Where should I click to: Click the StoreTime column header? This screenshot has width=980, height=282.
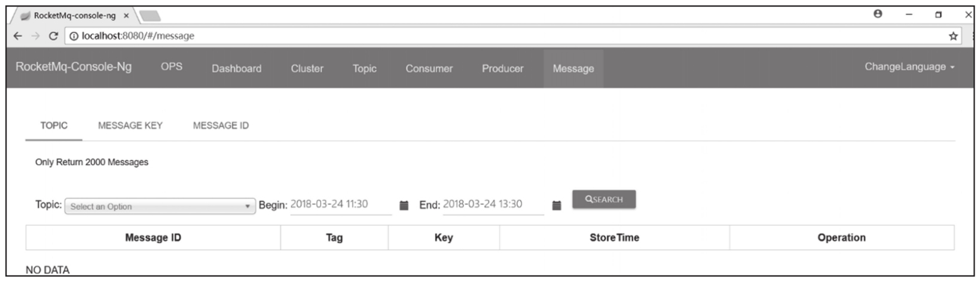[614, 238]
